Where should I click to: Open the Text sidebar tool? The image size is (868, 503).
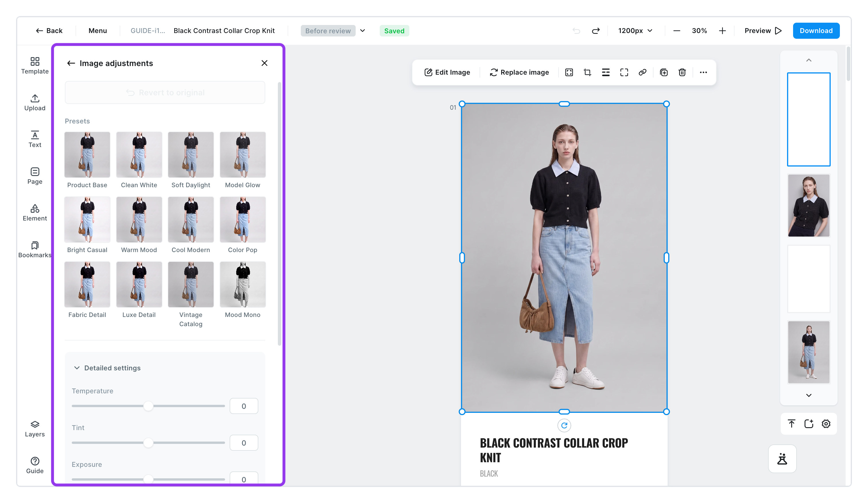[x=35, y=139]
